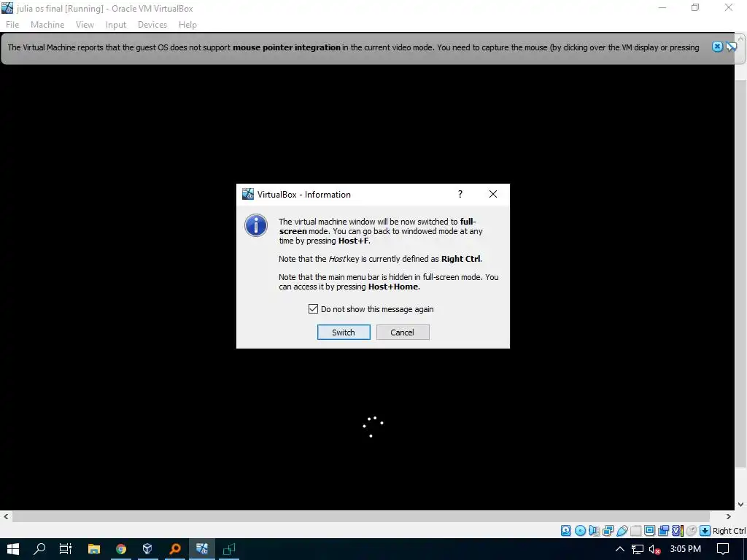
Task: Click the running VM taskbar icon
Action: pos(202,549)
